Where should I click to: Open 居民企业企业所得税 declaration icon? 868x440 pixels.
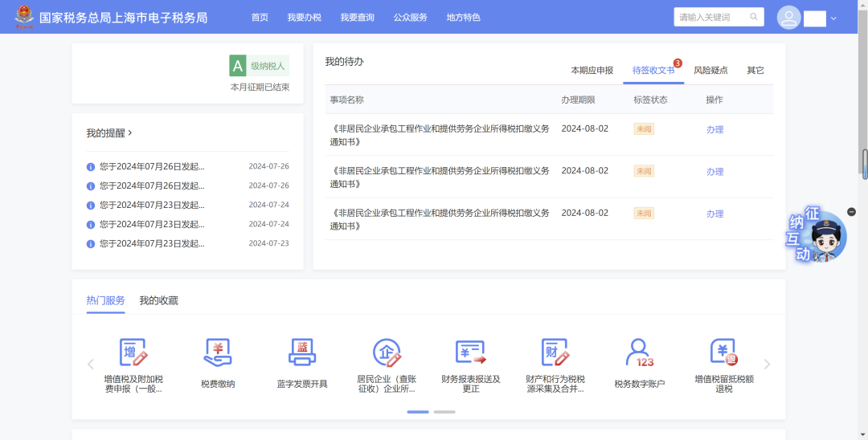387,353
